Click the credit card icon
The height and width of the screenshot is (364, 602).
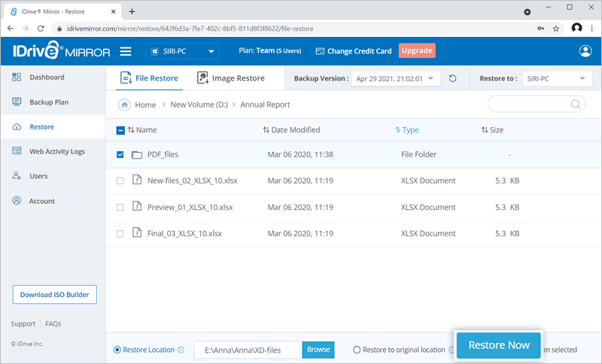click(x=320, y=51)
